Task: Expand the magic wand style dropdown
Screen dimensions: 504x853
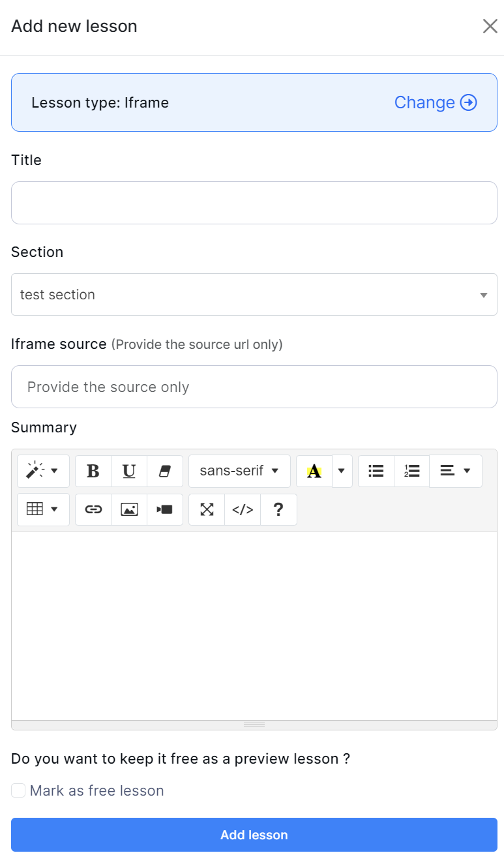Action: pos(43,471)
